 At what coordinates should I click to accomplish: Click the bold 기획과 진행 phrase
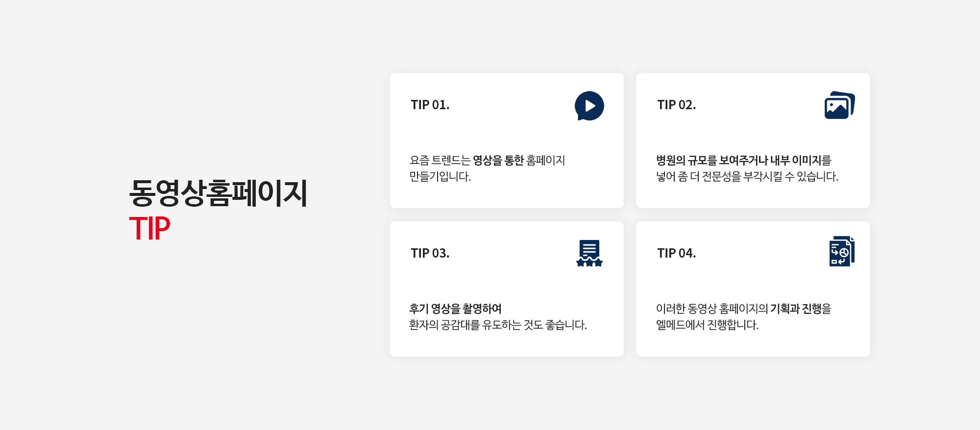click(795, 309)
